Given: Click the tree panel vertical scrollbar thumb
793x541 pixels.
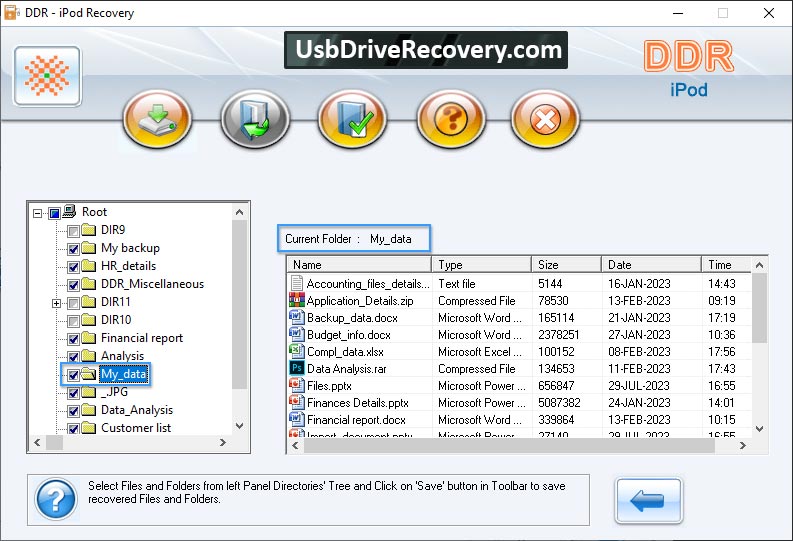Looking at the screenshot, I should click(x=240, y=304).
